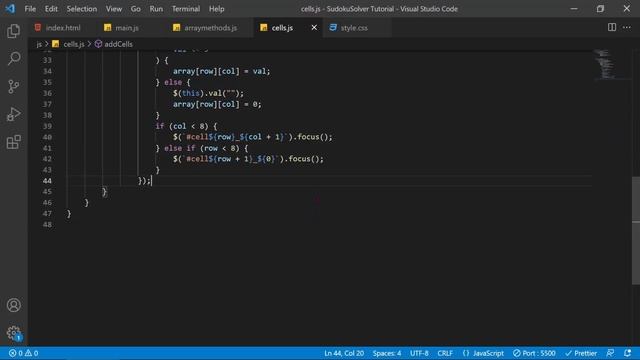Image resolution: width=640 pixels, height=360 pixels.
Task: Change file encoding UTF-8
Action: [x=419, y=353]
